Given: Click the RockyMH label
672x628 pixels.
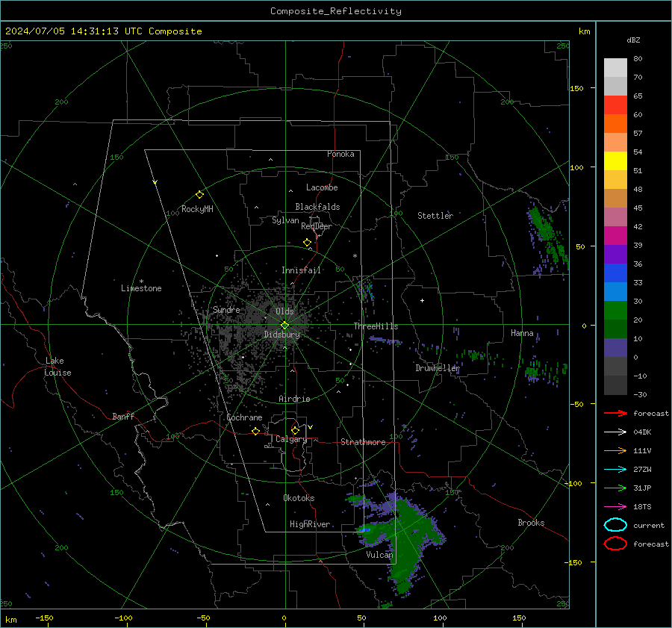Looking at the screenshot, I should [197, 209].
